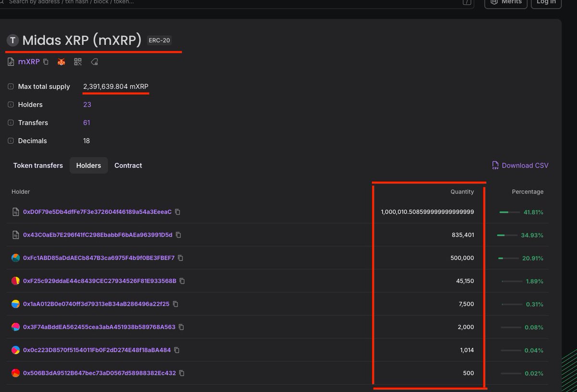This screenshot has width=577, height=392.
Task: Select the quantity value 45,150
Action: click(x=465, y=281)
